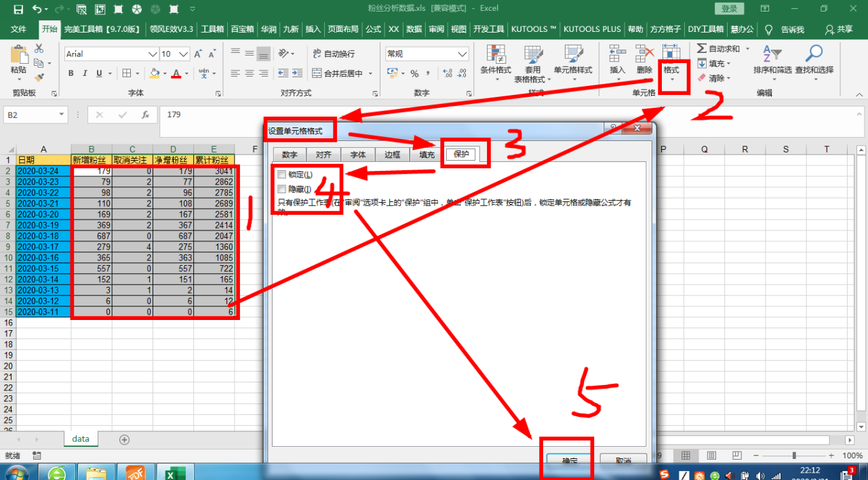Open Cell Styles (单元格样式)
Viewport: 868px width, 480px height.
click(x=573, y=62)
